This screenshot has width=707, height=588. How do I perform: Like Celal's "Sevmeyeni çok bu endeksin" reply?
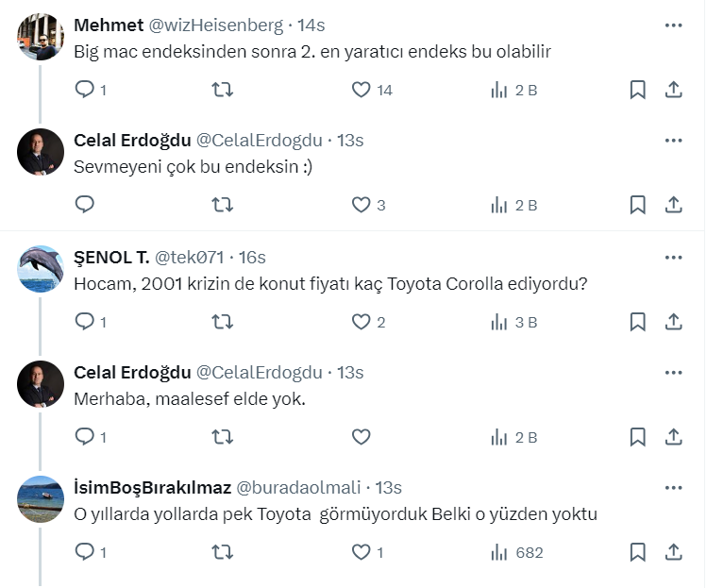(361, 205)
